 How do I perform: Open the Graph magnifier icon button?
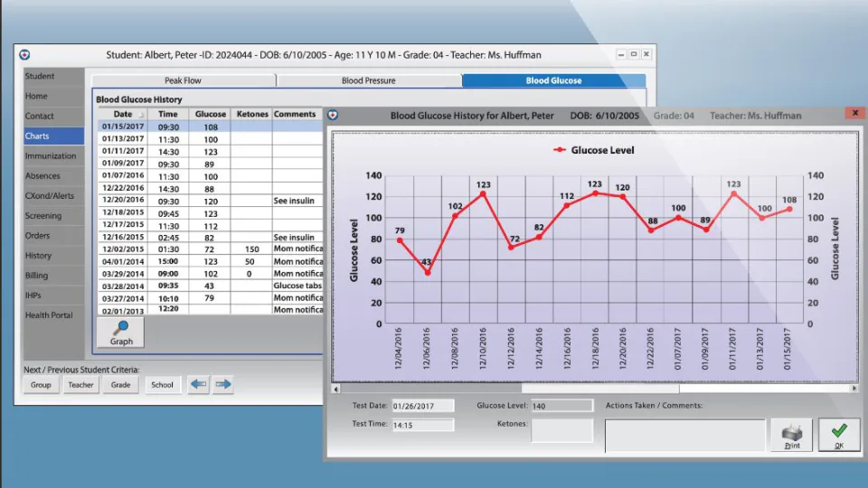(121, 333)
